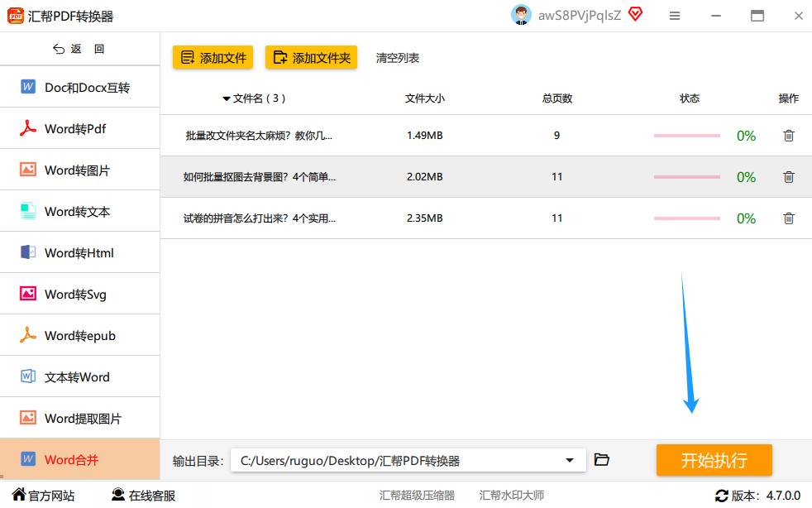Click the Word合并 icon
Viewport: 812px width, 508px height.
pos(28,458)
